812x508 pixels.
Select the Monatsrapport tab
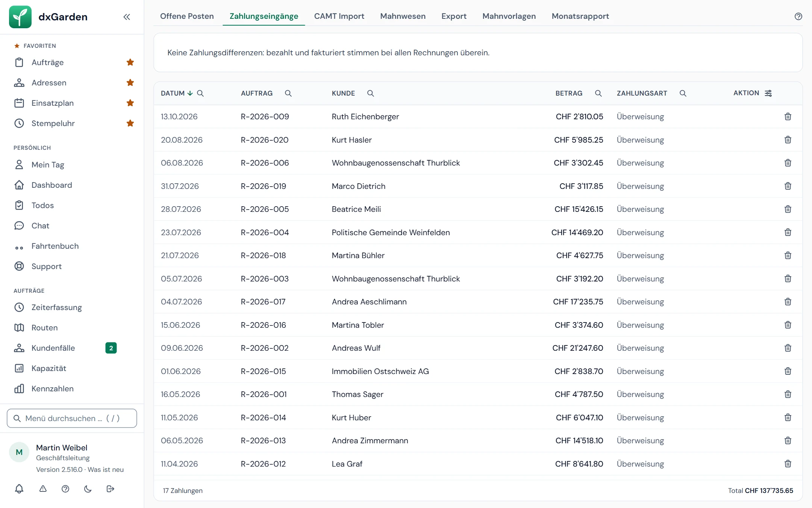click(580, 16)
